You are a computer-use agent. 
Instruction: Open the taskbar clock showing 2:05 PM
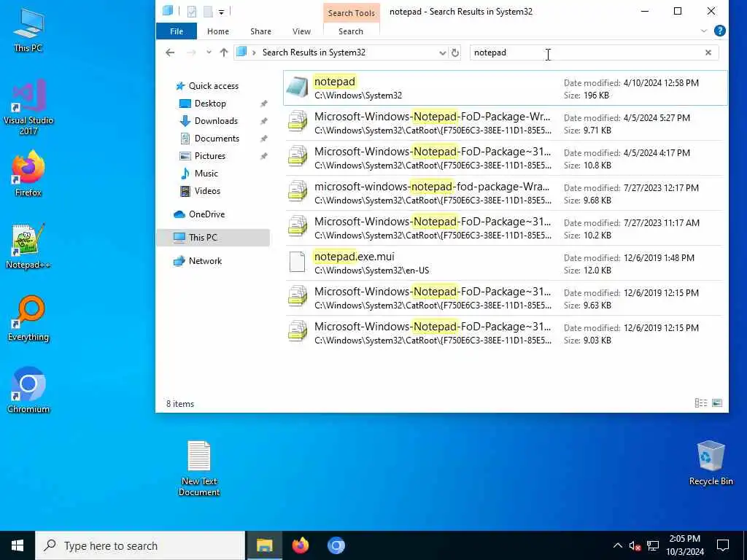[684, 545]
